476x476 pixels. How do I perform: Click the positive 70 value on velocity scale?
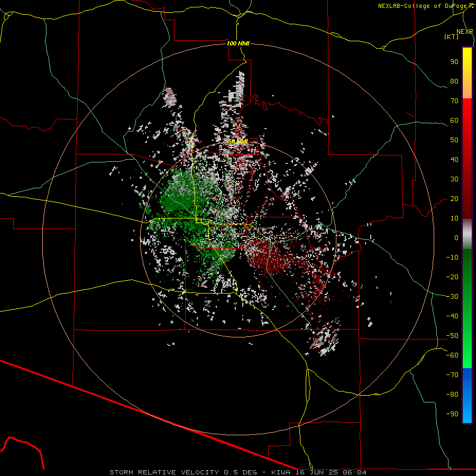point(454,101)
